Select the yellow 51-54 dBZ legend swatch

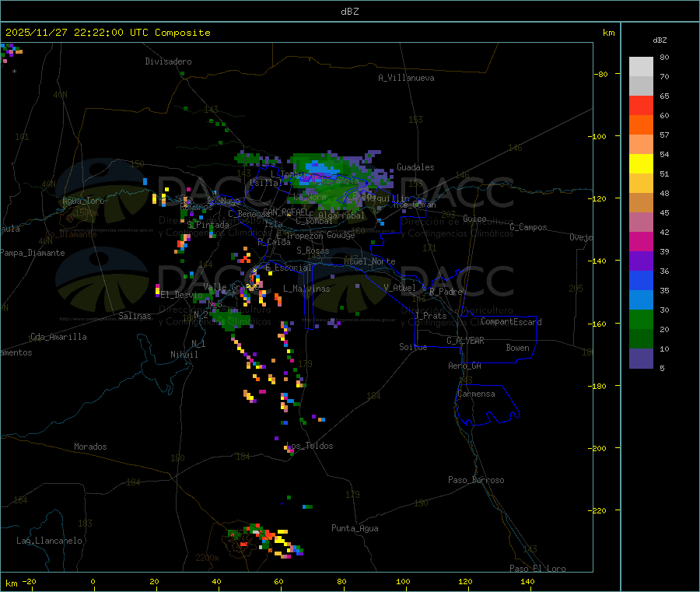(641, 164)
